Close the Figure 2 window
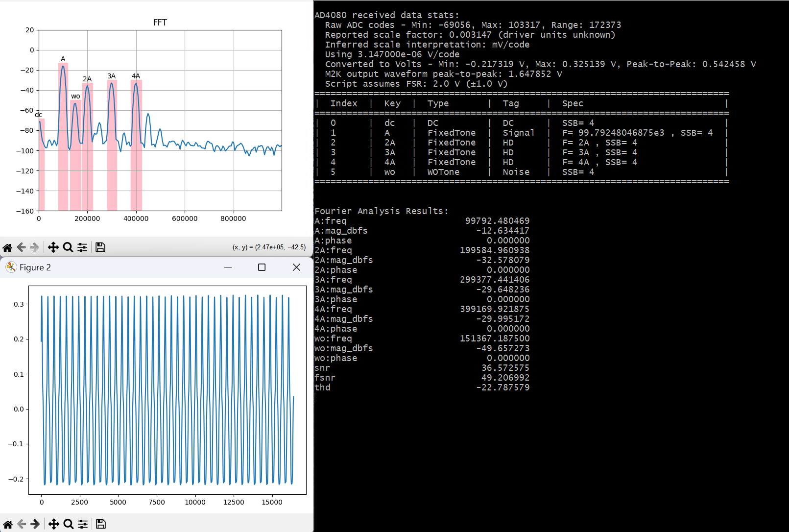Viewport: 789px width, 532px height. [296, 267]
